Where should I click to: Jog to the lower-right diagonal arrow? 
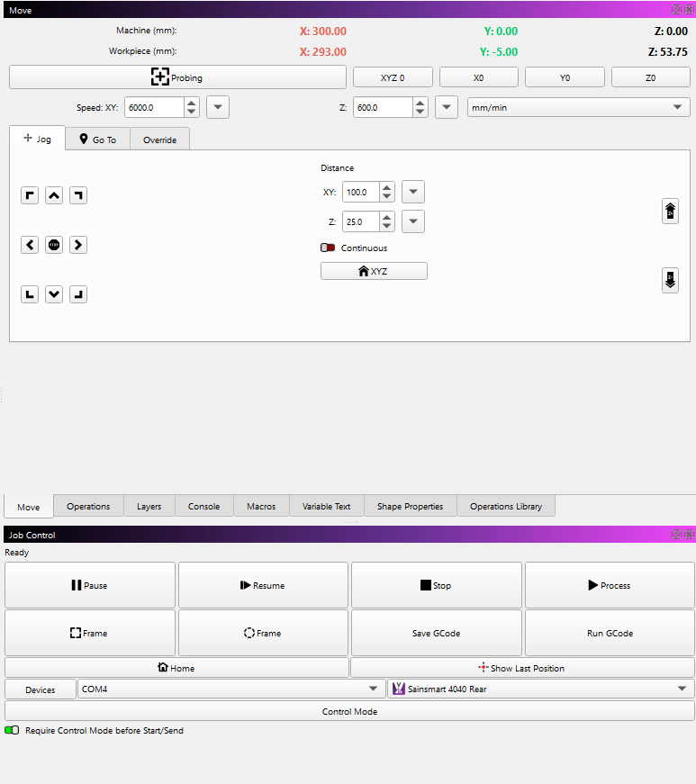[78, 294]
